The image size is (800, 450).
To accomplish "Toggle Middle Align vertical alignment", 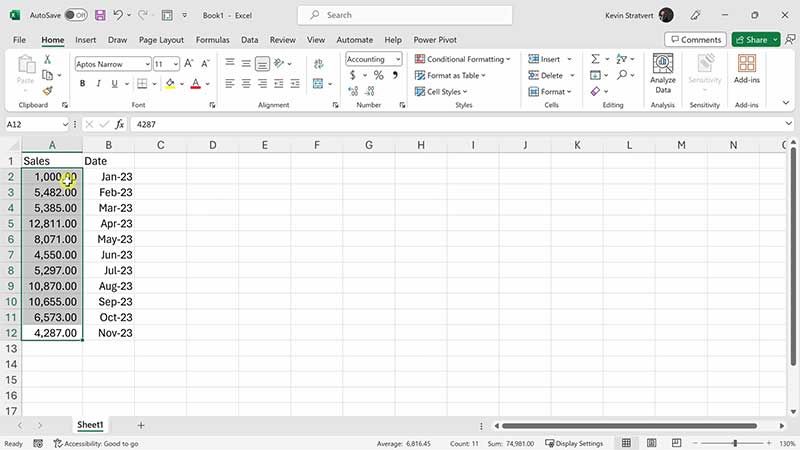I will point(246,63).
